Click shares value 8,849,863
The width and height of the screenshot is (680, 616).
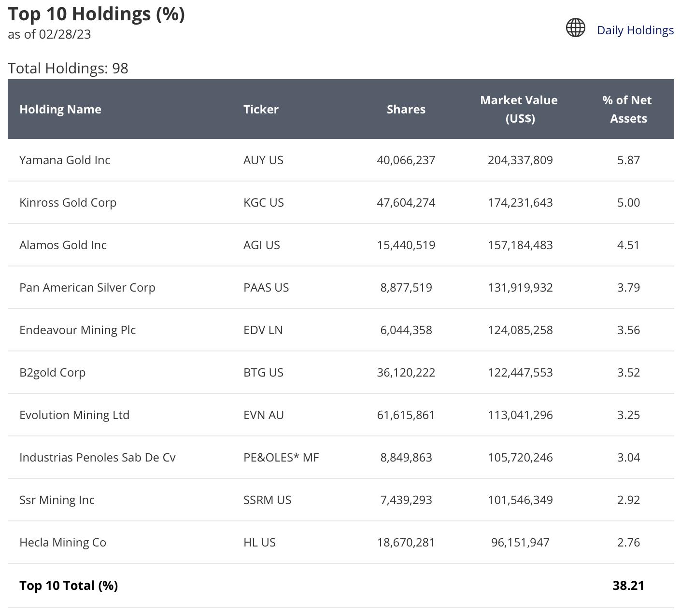point(406,457)
